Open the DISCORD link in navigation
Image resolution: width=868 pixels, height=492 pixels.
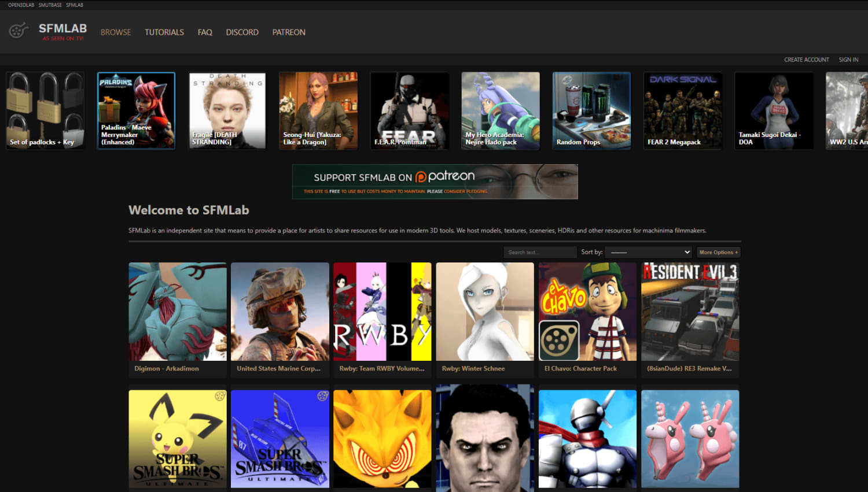tap(242, 32)
